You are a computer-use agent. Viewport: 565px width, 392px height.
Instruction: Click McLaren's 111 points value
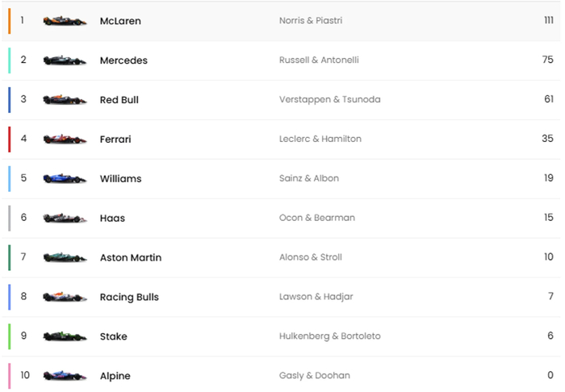pyautogui.click(x=548, y=21)
